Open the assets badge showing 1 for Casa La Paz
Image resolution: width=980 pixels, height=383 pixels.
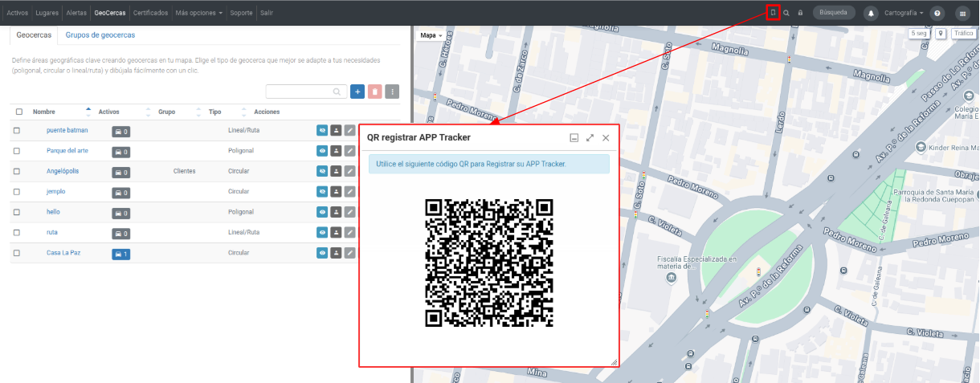120,254
